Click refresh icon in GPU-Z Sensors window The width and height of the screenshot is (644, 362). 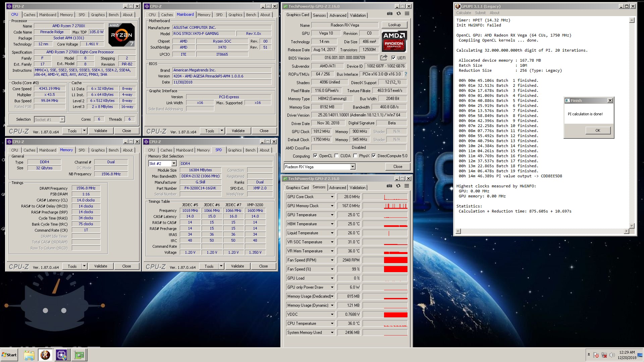tap(398, 186)
